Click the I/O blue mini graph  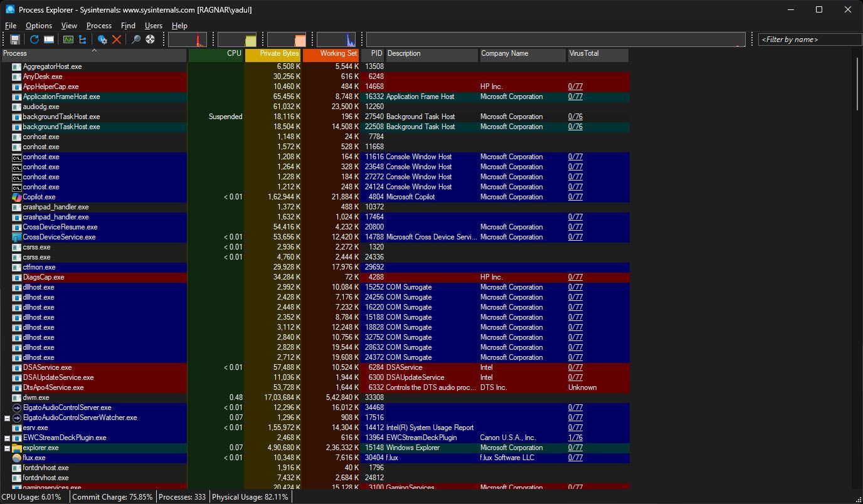(x=336, y=39)
